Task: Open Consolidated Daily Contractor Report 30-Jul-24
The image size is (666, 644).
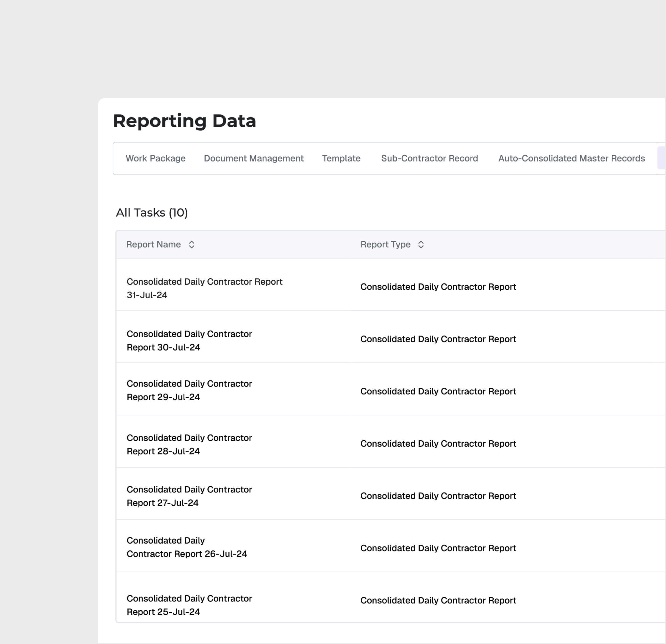Action: (x=189, y=340)
